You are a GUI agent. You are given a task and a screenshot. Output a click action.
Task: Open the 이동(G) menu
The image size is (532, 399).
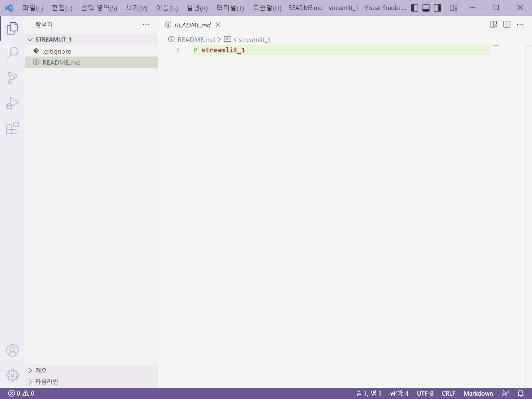[167, 8]
